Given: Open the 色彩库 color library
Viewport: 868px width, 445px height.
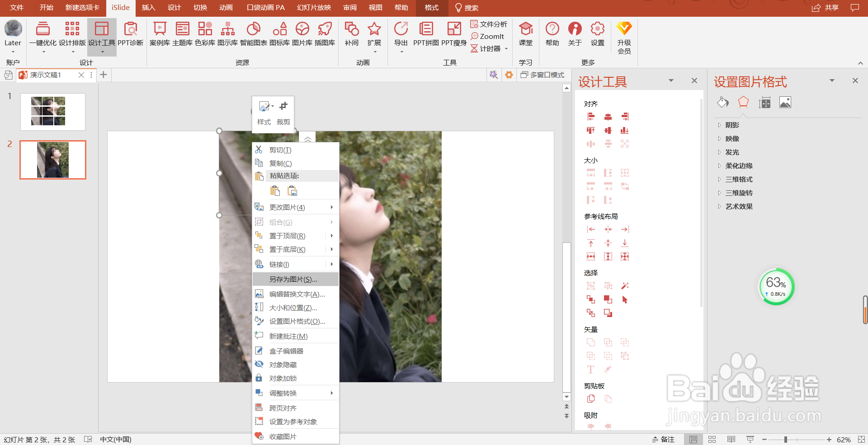Looking at the screenshot, I should [205, 34].
